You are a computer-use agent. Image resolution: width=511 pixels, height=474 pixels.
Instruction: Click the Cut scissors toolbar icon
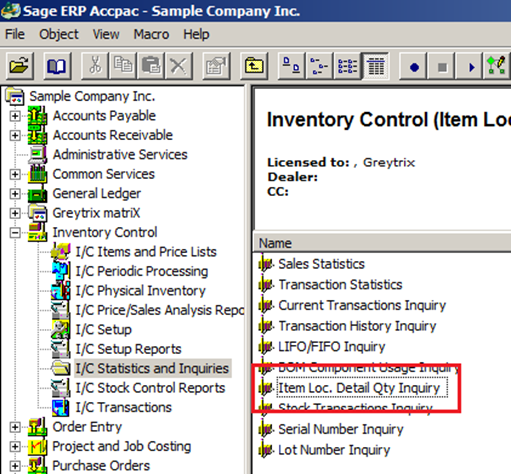tap(95, 65)
